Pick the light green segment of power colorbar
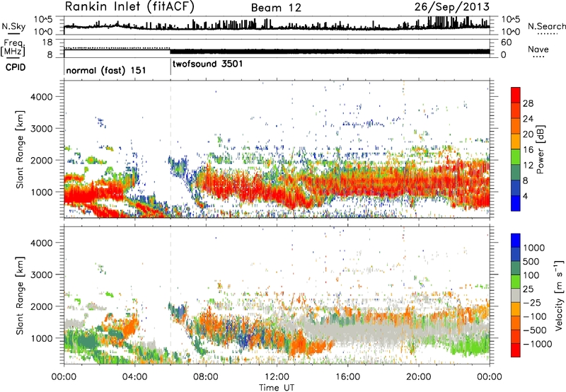Viewport: 566px width, 392px height. click(x=516, y=156)
